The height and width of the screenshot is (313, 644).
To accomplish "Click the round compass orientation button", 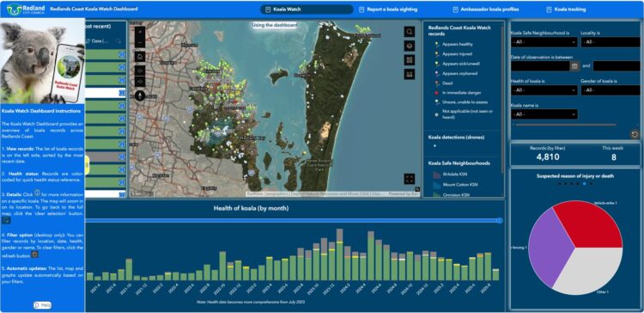I will tap(140, 95).
